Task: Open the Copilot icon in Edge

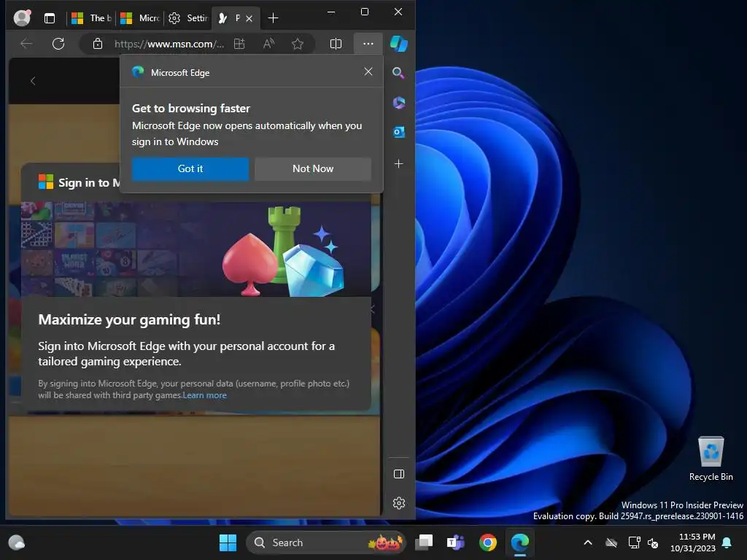Action: point(399,44)
